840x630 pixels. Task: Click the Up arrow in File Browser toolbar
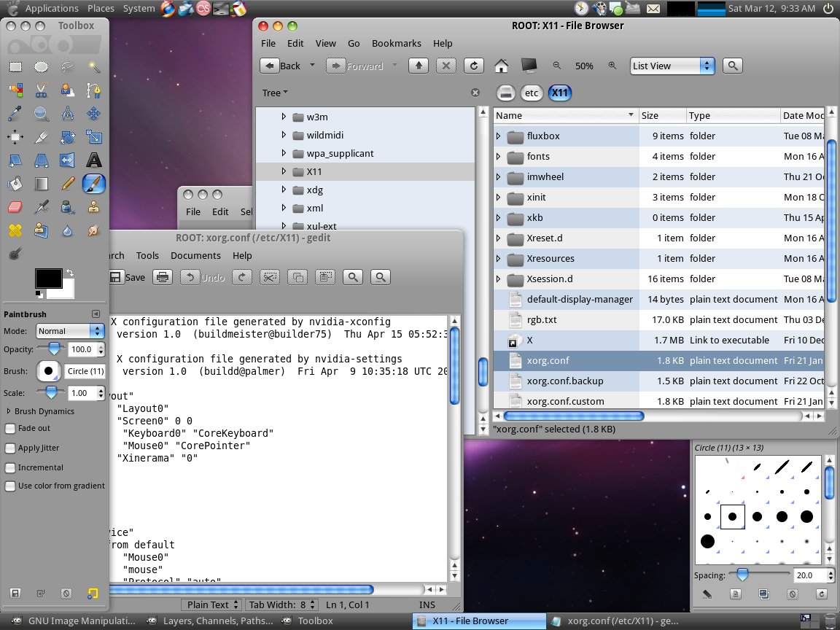coord(419,66)
